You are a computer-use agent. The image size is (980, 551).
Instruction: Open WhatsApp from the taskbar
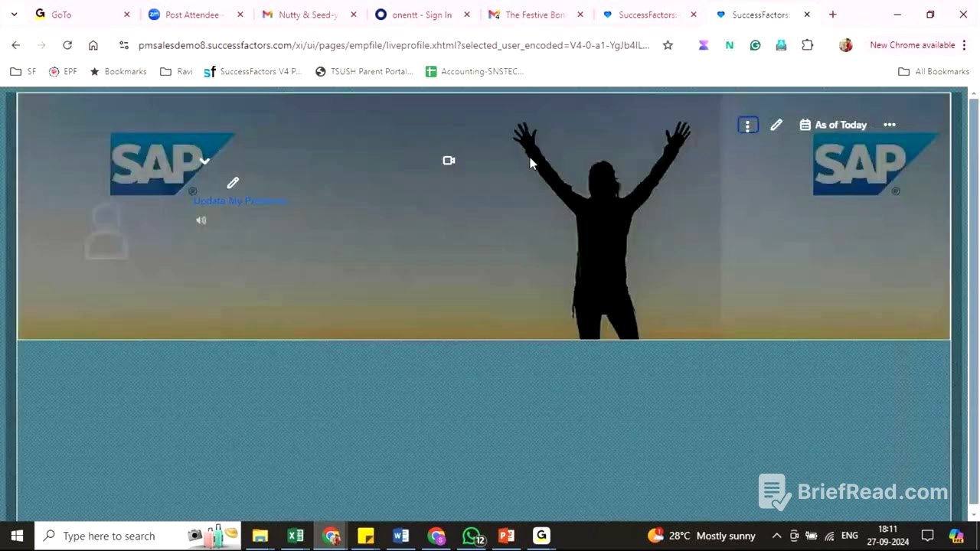coord(471,536)
